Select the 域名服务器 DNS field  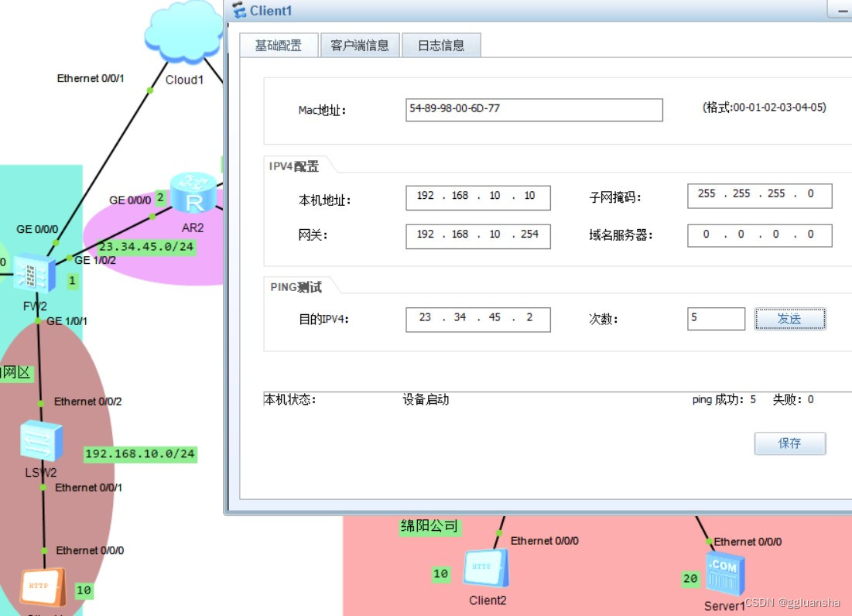759,235
